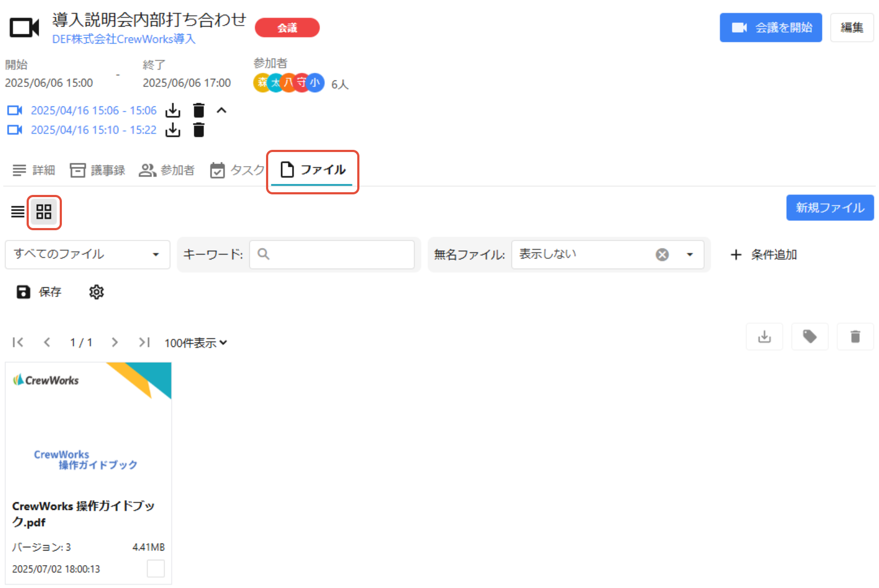The image size is (879, 588).
Task: Click the yellow 森 participant avatar
Action: point(262,83)
